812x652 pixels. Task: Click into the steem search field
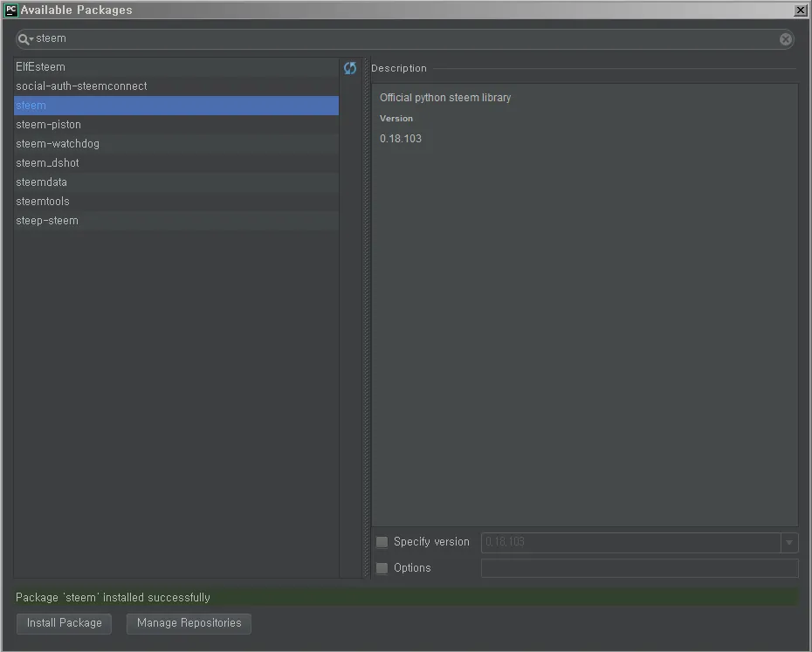click(x=404, y=39)
